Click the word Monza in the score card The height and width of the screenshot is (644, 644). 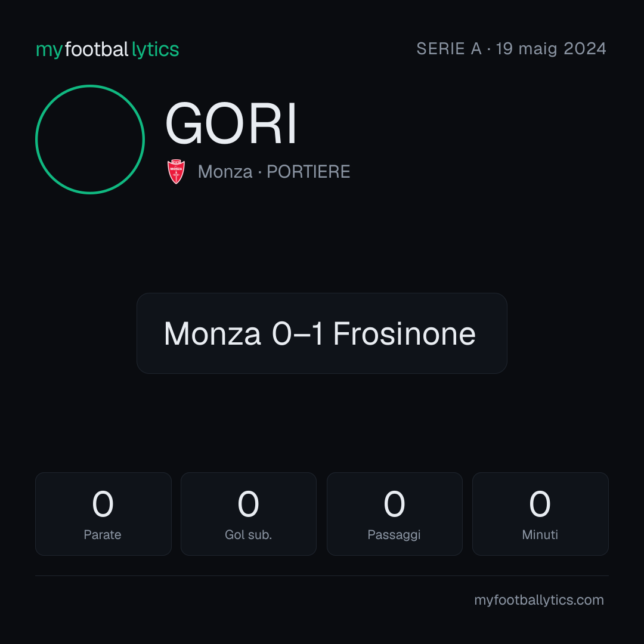[212, 333]
